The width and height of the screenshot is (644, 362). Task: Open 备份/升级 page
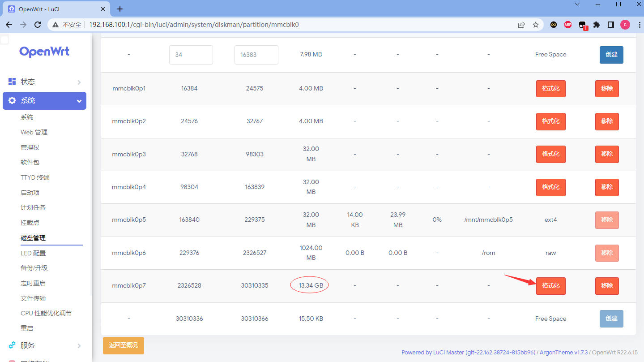point(34,268)
